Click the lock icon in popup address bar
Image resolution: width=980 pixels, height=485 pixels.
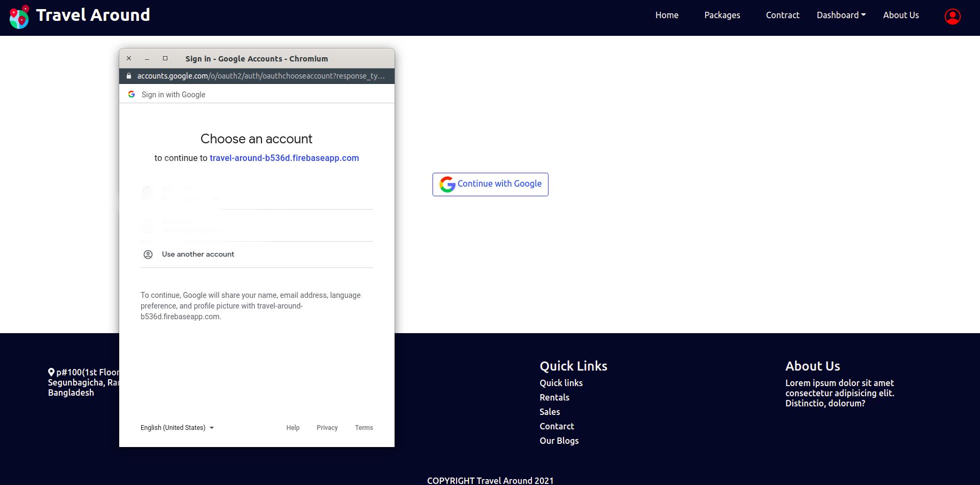coord(128,76)
